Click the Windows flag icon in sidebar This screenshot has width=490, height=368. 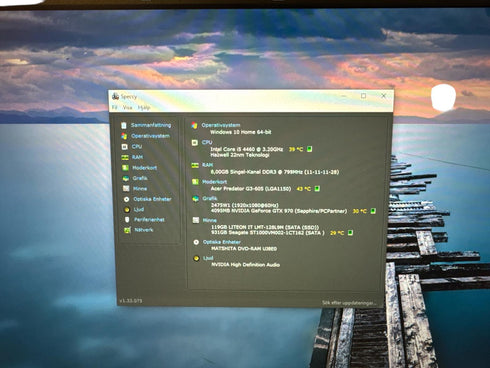[124, 136]
